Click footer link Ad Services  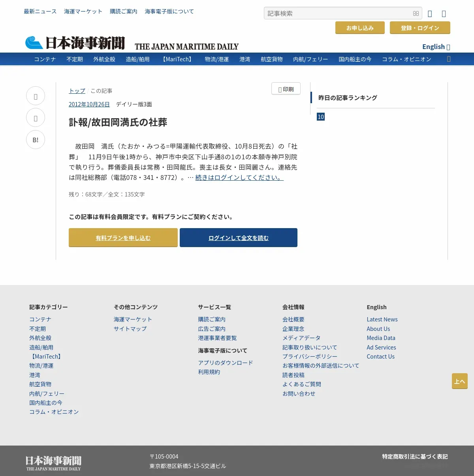click(x=381, y=347)
